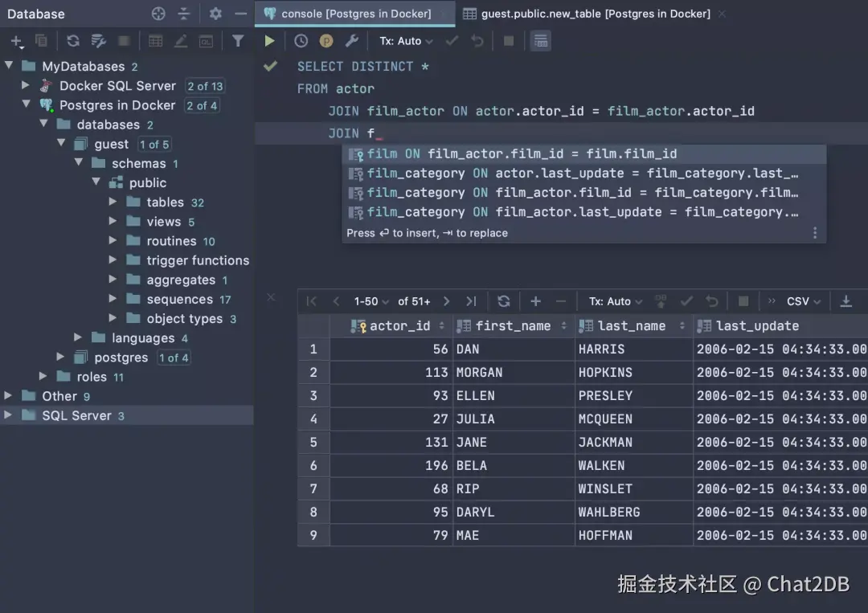Add a new row in results grid

(535, 301)
